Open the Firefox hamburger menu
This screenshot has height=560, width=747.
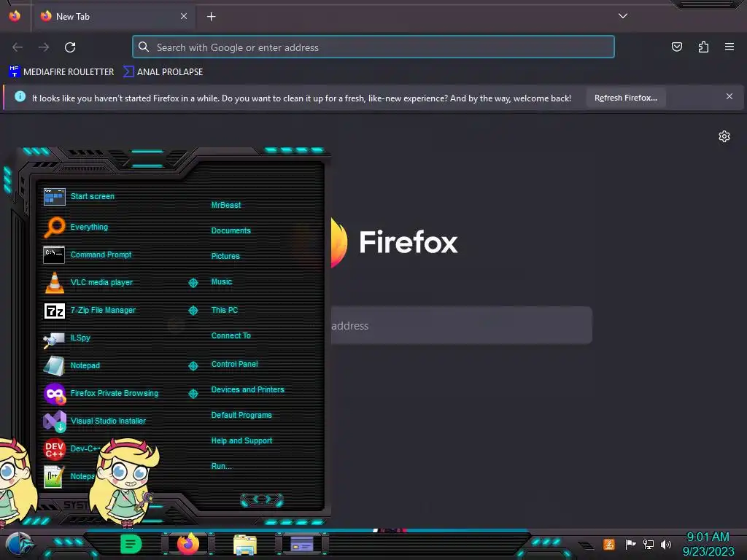pyautogui.click(x=729, y=47)
